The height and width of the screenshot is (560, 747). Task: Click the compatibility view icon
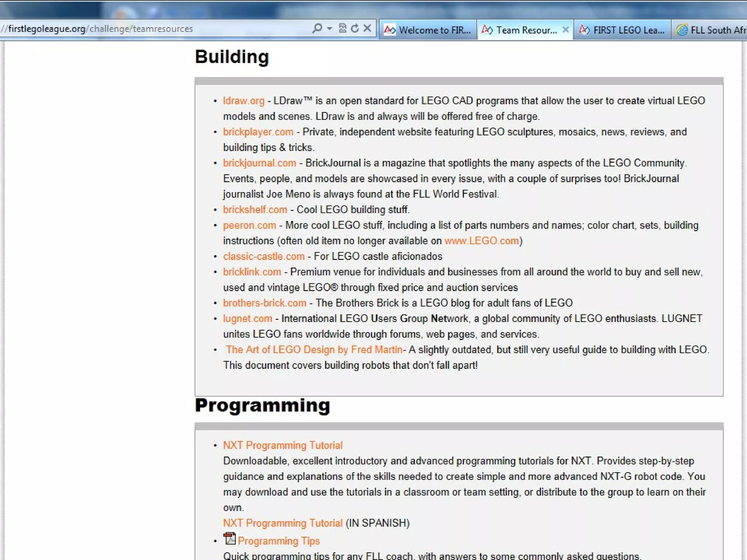tap(342, 28)
